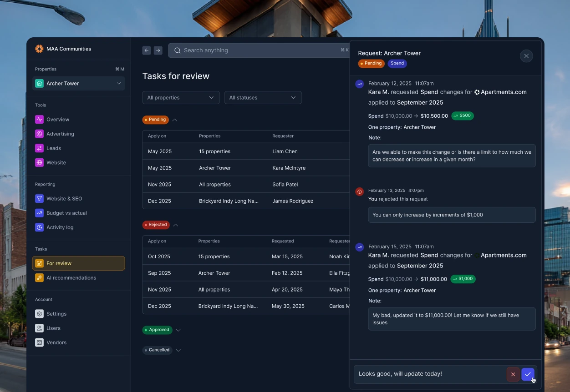The image size is (570, 392).
Task: Click the Advertising icon in the sidebar
Action: (x=39, y=134)
